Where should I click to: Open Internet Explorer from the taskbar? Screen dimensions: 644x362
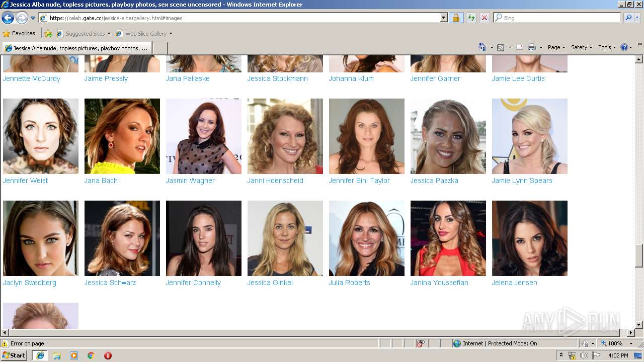tap(40, 355)
